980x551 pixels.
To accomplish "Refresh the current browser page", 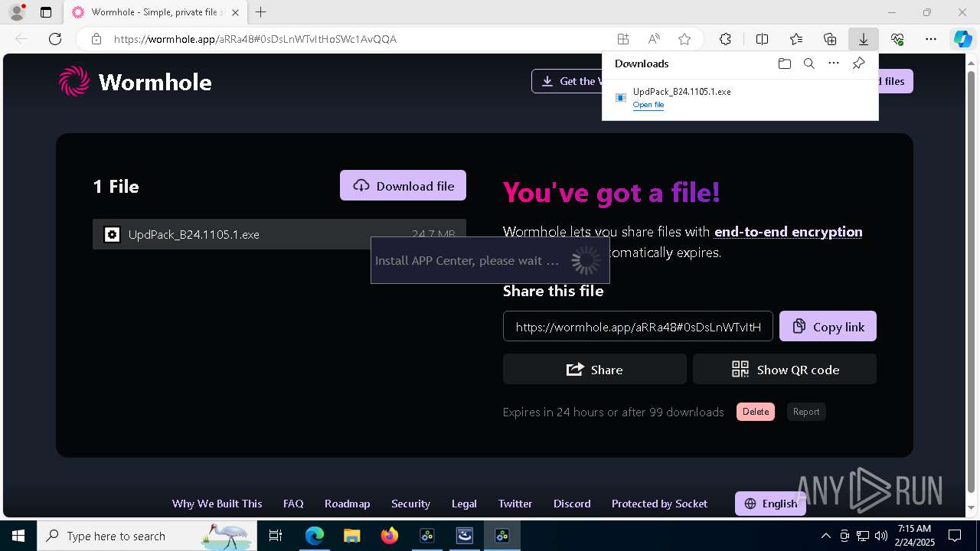I will click(55, 39).
